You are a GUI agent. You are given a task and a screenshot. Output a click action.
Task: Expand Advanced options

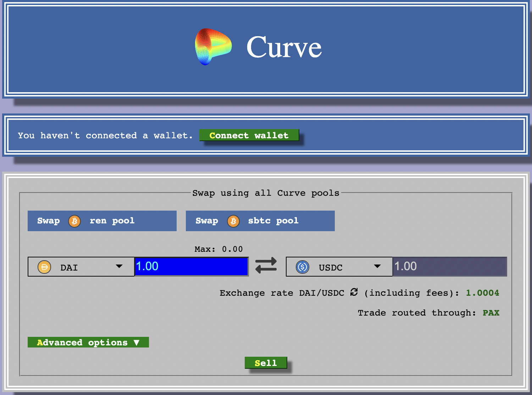pos(88,342)
